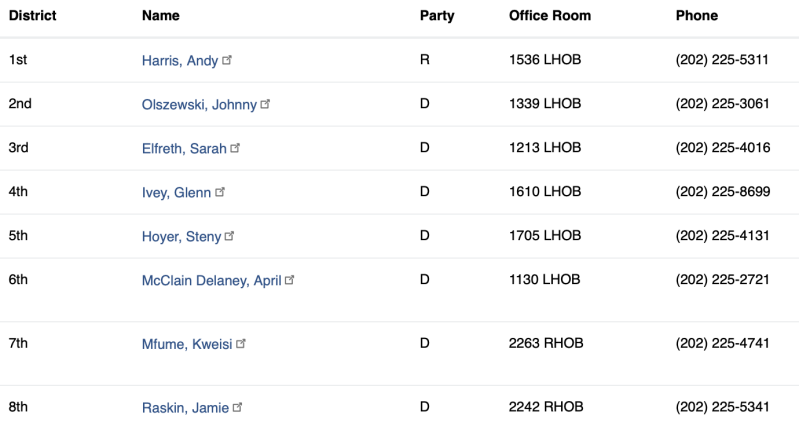The width and height of the screenshot is (799, 434).
Task: Open the Olszewski, Johnny link
Action: pos(199,105)
